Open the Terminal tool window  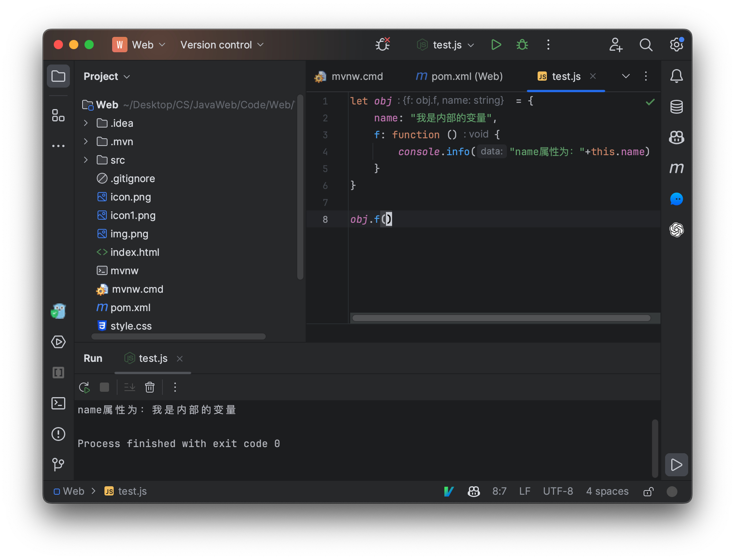coord(58,403)
